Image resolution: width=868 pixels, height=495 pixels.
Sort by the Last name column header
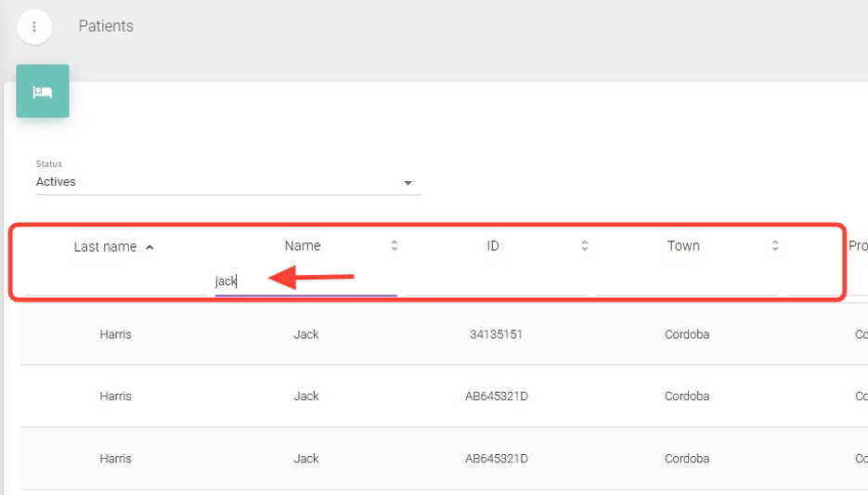click(x=105, y=247)
